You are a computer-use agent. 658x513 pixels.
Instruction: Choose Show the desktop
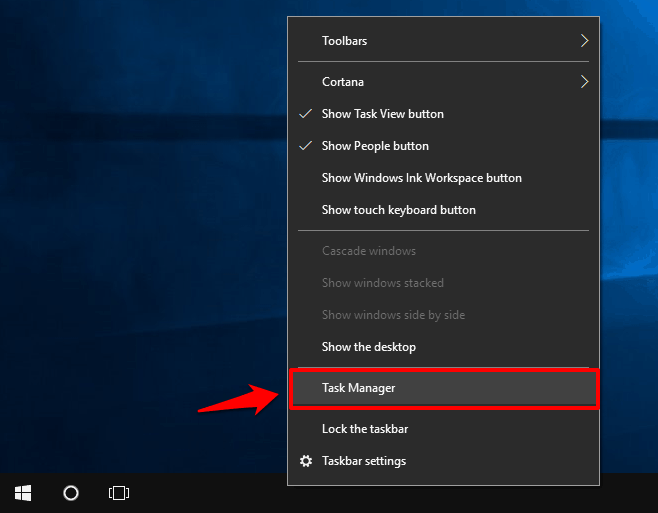pyautogui.click(x=368, y=347)
